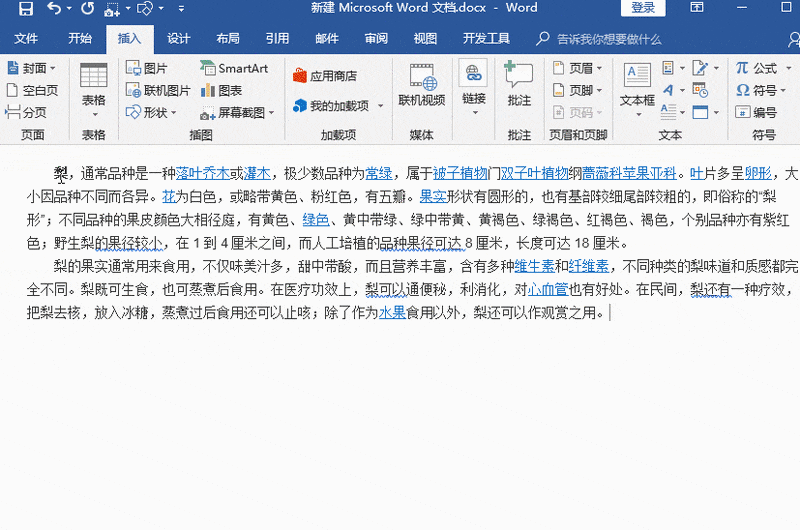This screenshot has height=530, width=800.
Task: Follow the 水果 hyperlink in the last line
Action: tap(392, 312)
